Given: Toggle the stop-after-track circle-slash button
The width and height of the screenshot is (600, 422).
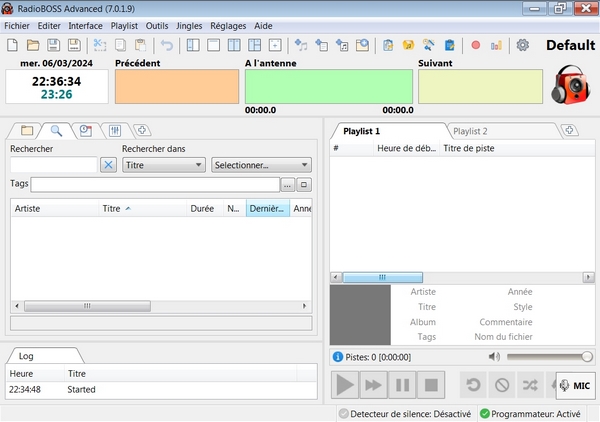Looking at the screenshot, I should (x=502, y=385).
